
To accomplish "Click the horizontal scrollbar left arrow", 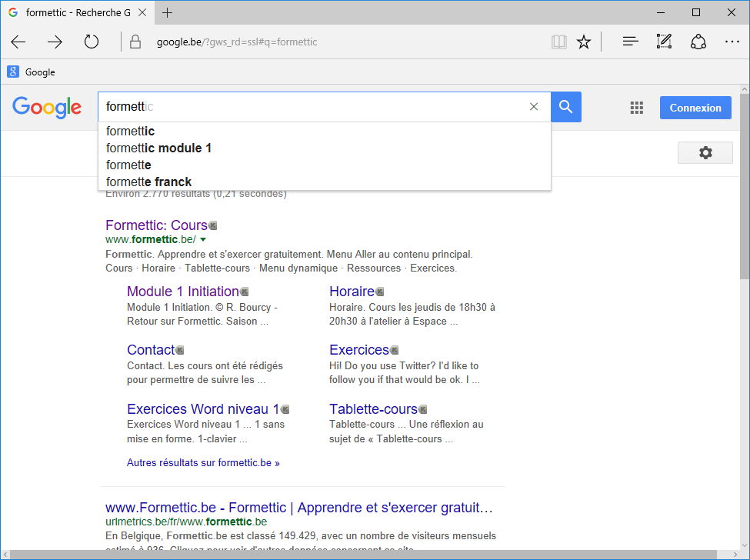I will click(5, 555).
